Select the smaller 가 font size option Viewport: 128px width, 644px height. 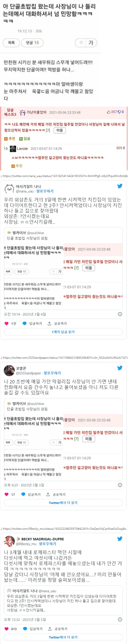point(81,43)
